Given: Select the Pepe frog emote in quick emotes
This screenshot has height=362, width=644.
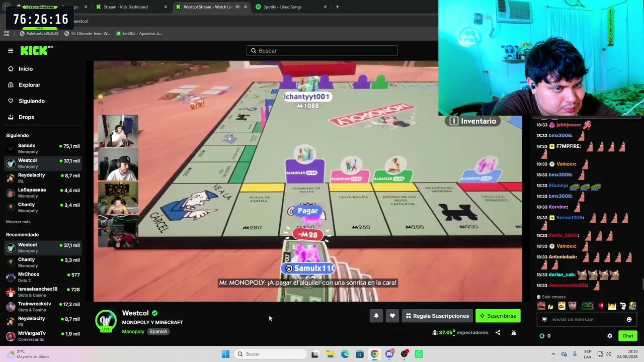Looking at the screenshot, I should click(587, 306).
